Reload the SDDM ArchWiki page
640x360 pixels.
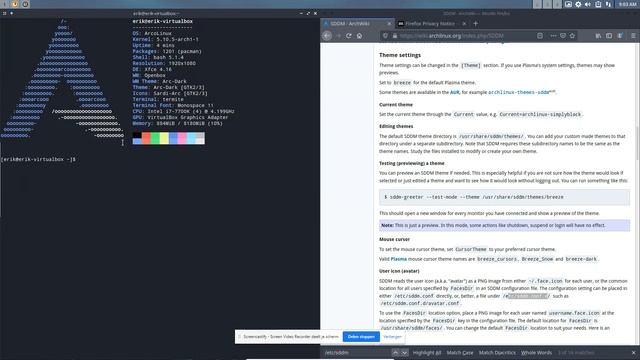pyautogui.click(x=349, y=36)
